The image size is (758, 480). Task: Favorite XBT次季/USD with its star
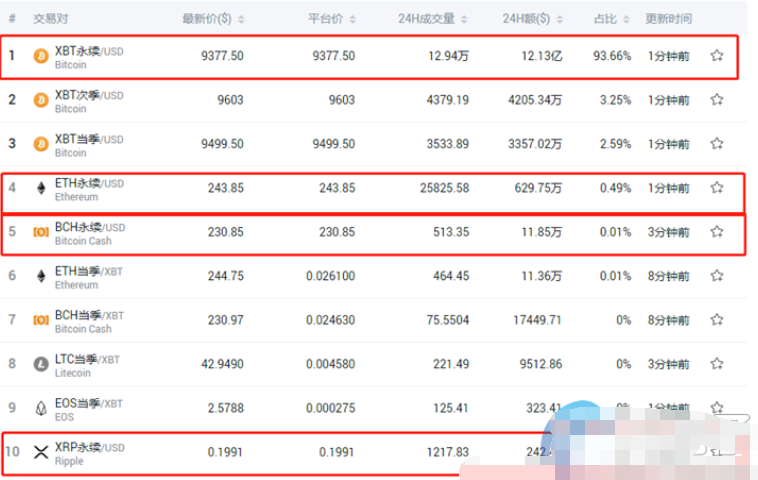[x=717, y=100]
